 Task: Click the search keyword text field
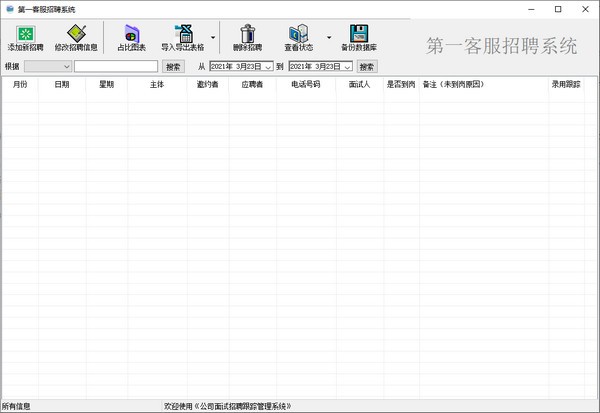pos(115,67)
